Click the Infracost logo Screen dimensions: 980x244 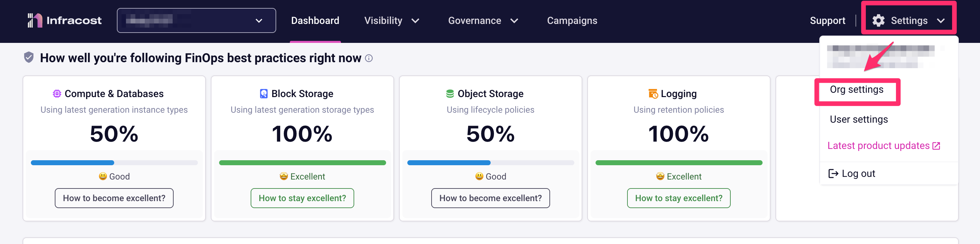pyautogui.click(x=64, y=21)
